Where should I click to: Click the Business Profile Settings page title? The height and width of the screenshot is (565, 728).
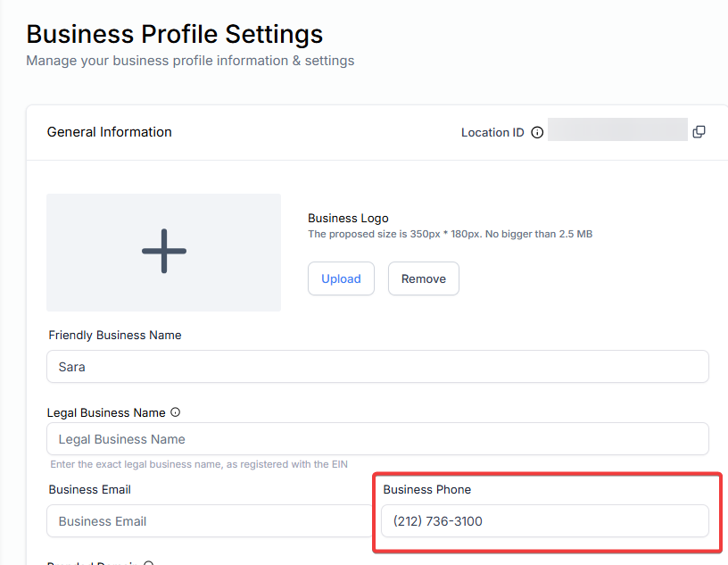(175, 35)
